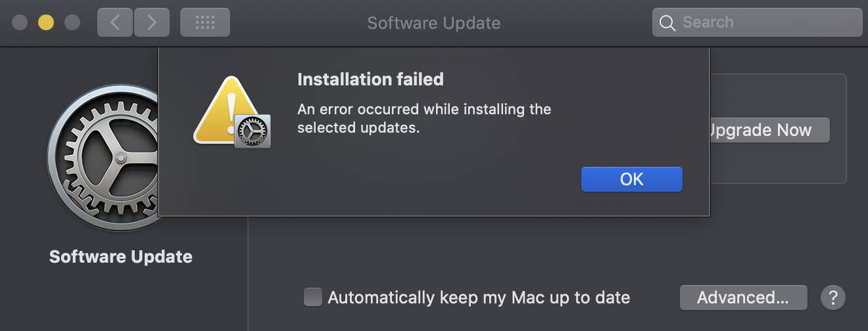Click the Installation failed heading
868x331 pixels.
[370, 79]
